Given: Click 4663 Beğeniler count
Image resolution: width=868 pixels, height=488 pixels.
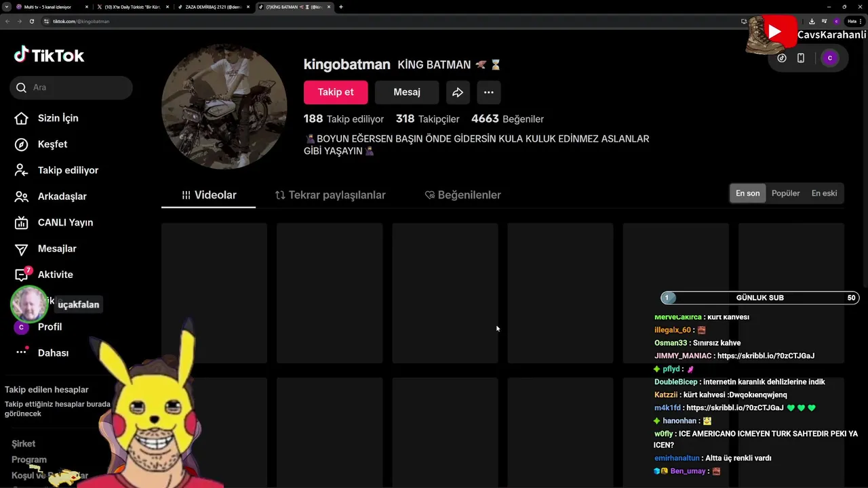Looking at the screenshot, I should coord(507,119).
